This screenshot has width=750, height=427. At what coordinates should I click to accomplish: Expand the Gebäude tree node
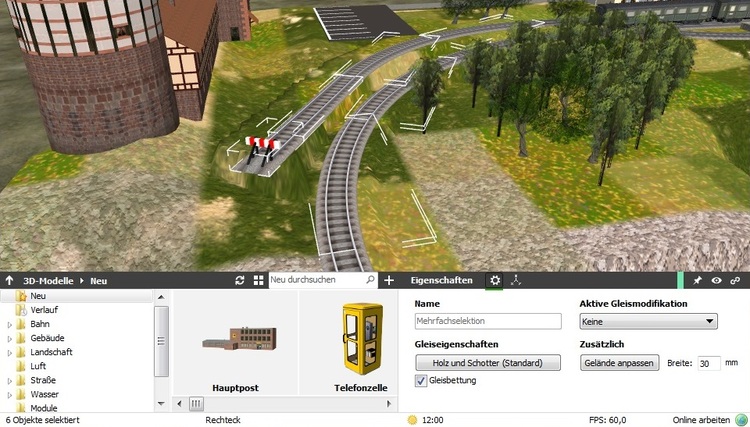(x=9, y=339)
